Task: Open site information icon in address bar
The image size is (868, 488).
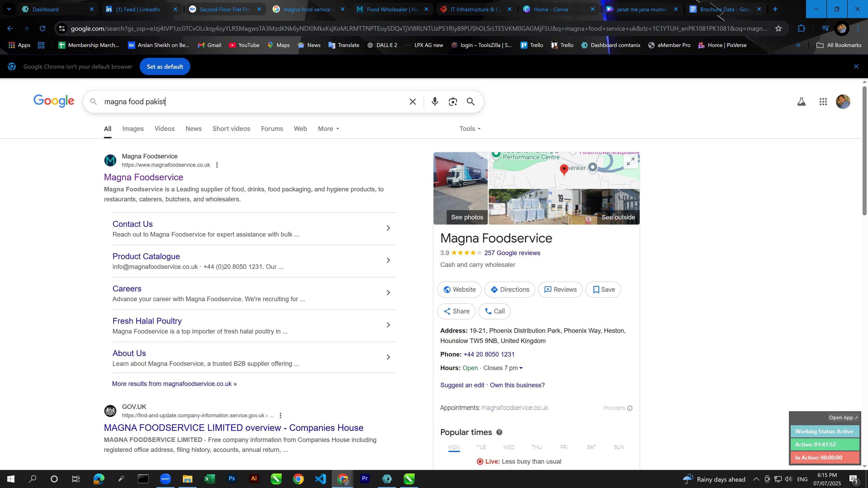Action: click(62, 29)
